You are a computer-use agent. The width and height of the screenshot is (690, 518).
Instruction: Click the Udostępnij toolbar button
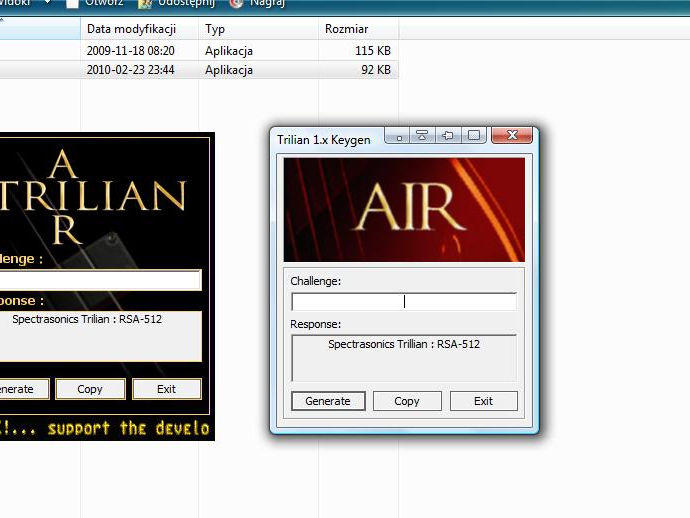pos(176,4)
